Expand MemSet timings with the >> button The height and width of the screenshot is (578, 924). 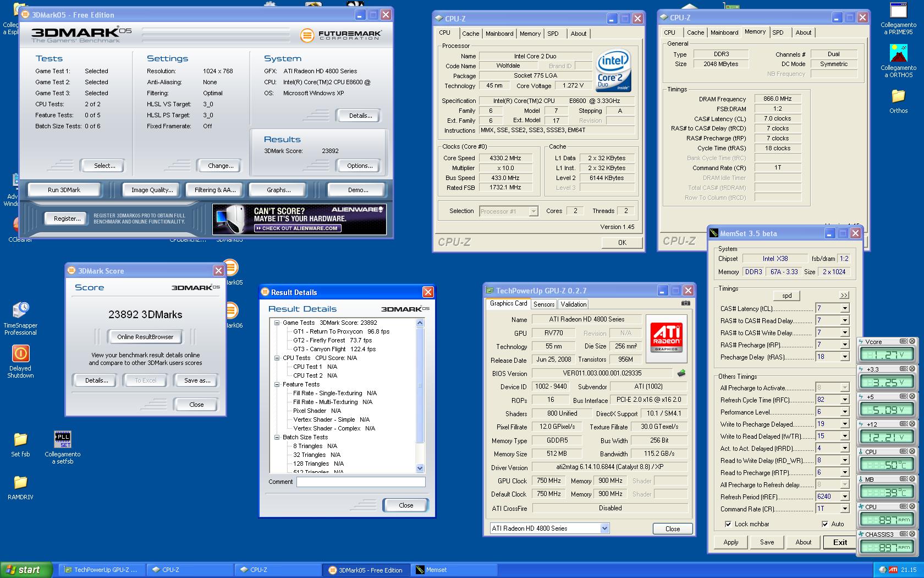tap(844, 296)
